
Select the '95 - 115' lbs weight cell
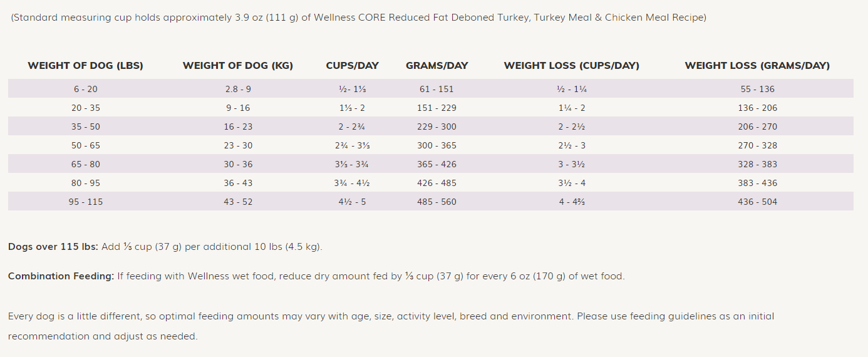pos(86,202)
